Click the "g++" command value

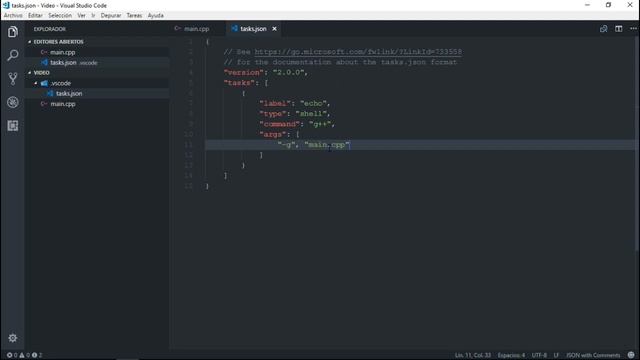point(320,124)
